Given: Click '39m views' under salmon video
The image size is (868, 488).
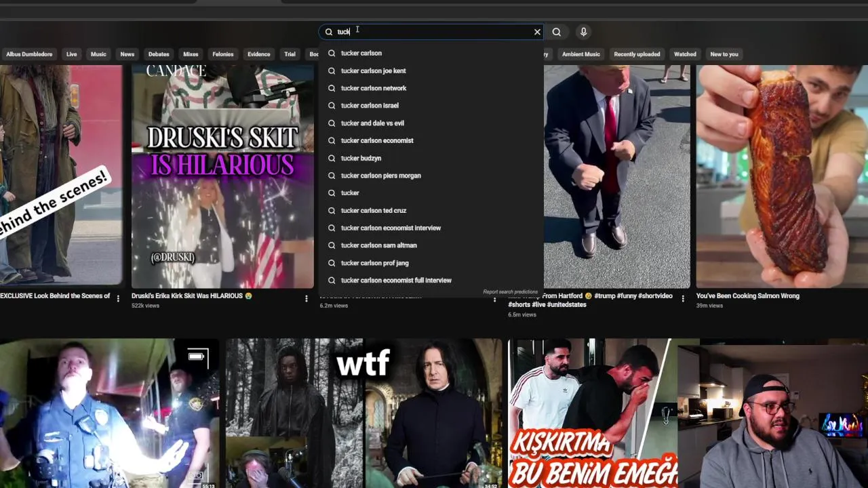Looking at the screenshot, I should pyautogui.click(x=709, y=306).
